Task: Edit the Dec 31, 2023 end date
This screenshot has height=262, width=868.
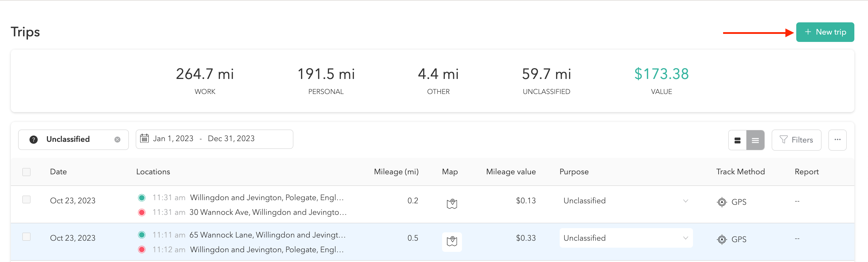Action: click(x=231, y=139)
